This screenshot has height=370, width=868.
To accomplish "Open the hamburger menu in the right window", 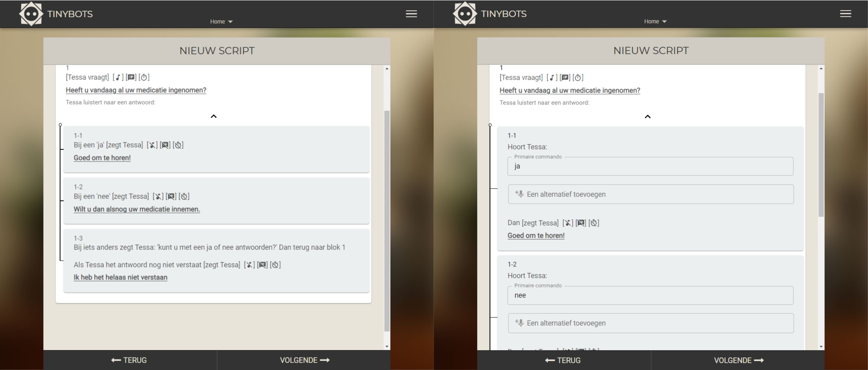I will pos(845,14).
